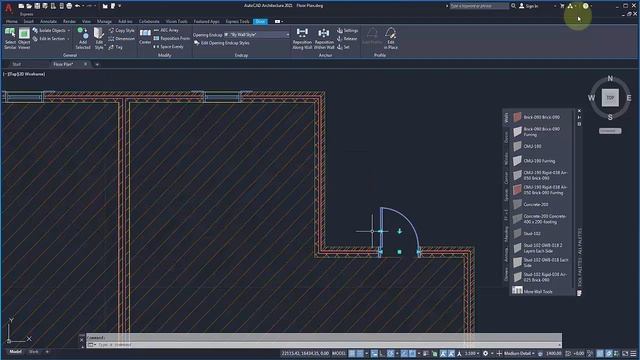640x360 pixels.
Task: Switch to the Work layout tab
Action: pos(33,351)
